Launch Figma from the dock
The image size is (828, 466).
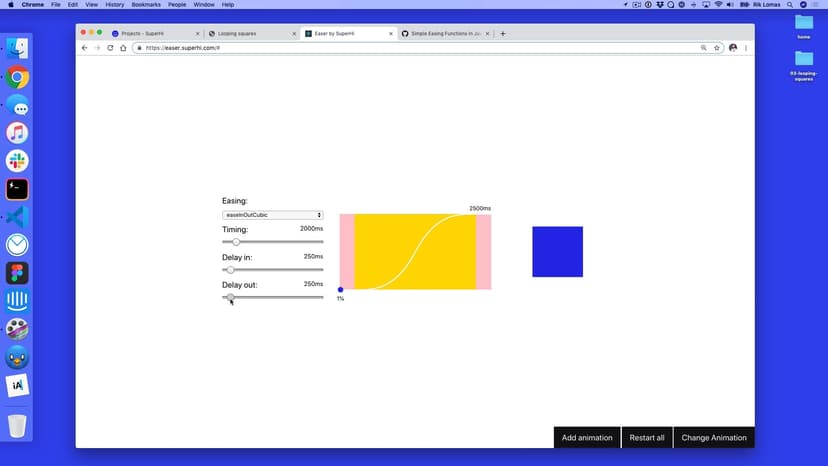[x=17, y=273]
